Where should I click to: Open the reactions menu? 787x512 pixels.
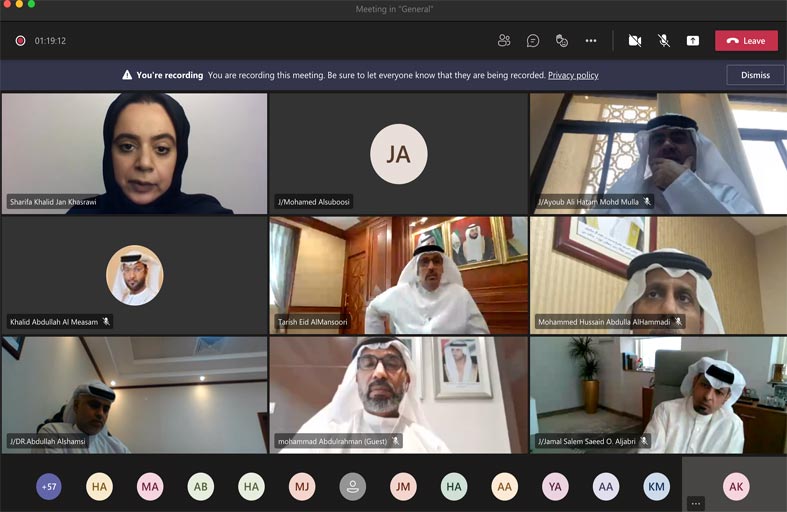[x=562, y=41]
